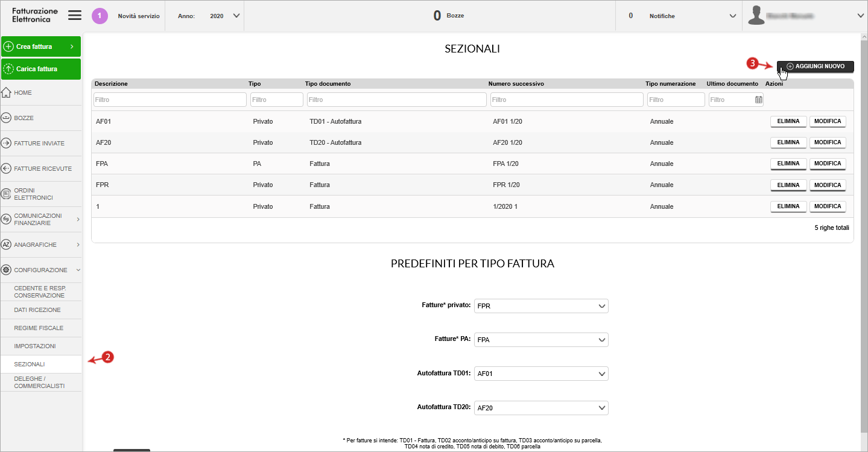Click the 1/2020 1 cell
Screen dimensions: 868x452
click(505, 206)
